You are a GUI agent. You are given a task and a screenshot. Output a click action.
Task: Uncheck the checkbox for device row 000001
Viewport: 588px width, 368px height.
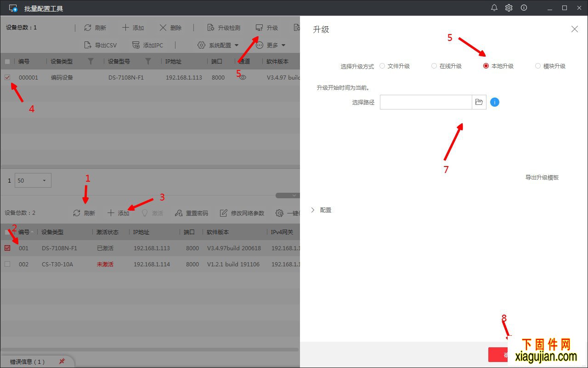[x=7, y=77]
